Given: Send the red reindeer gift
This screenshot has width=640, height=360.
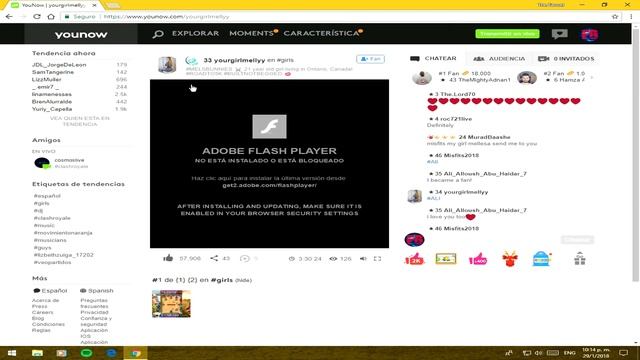Looking at the screenshot, I should tap(509, 259).
